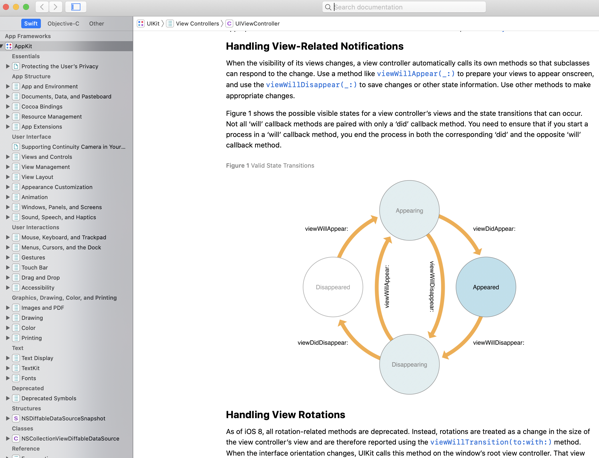Expand Protecting the User's Privacy row

click(8, 66)
